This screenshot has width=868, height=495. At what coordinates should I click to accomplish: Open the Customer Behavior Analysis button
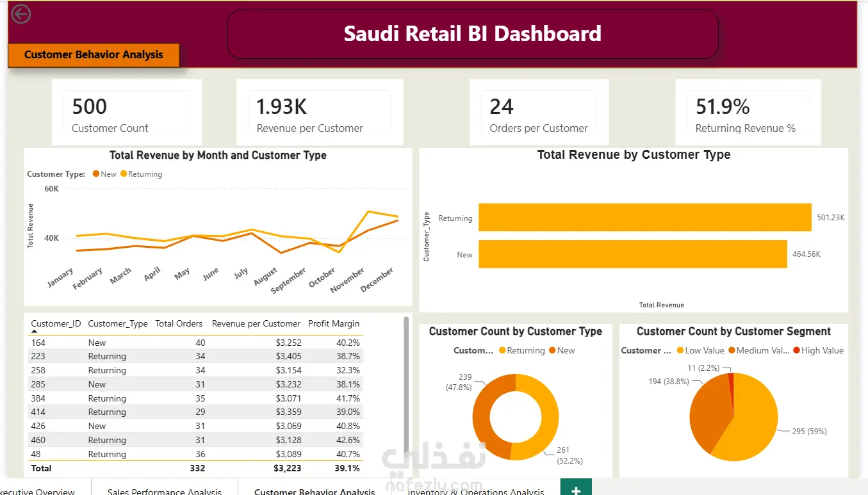pyautogui.click(x=94, y=55)
